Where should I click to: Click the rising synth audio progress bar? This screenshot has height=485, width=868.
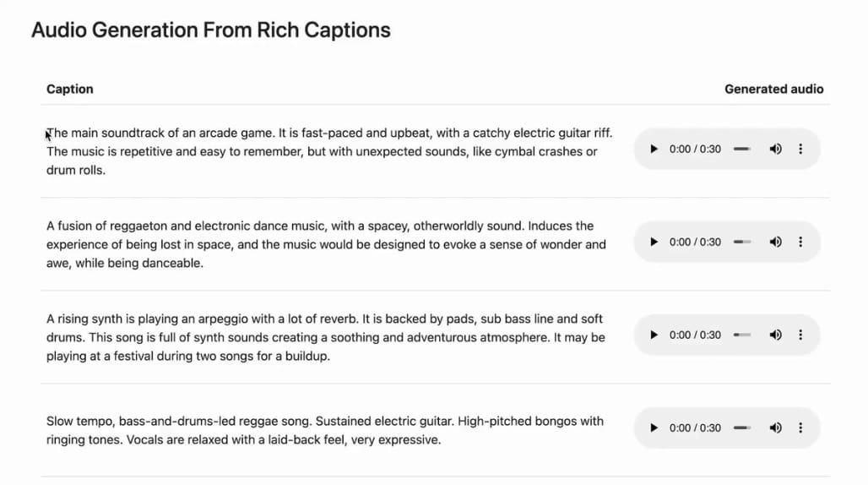pos(742,335)
